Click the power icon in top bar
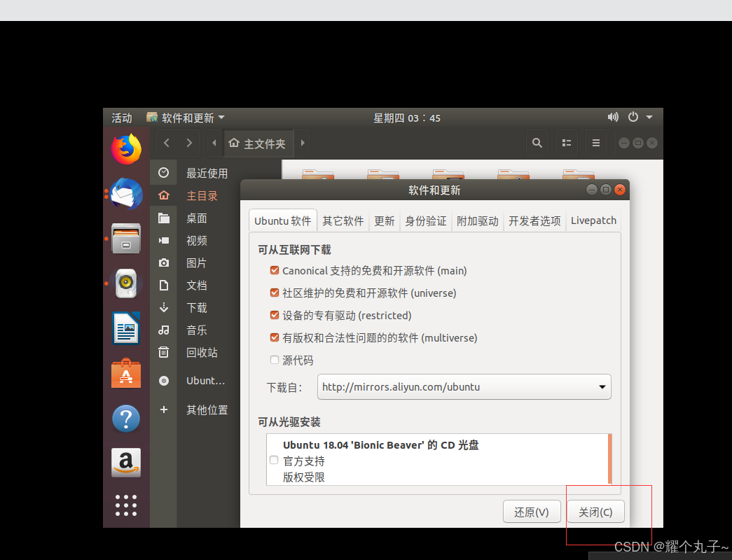732x560 pixels. click(x=633, y=117)
